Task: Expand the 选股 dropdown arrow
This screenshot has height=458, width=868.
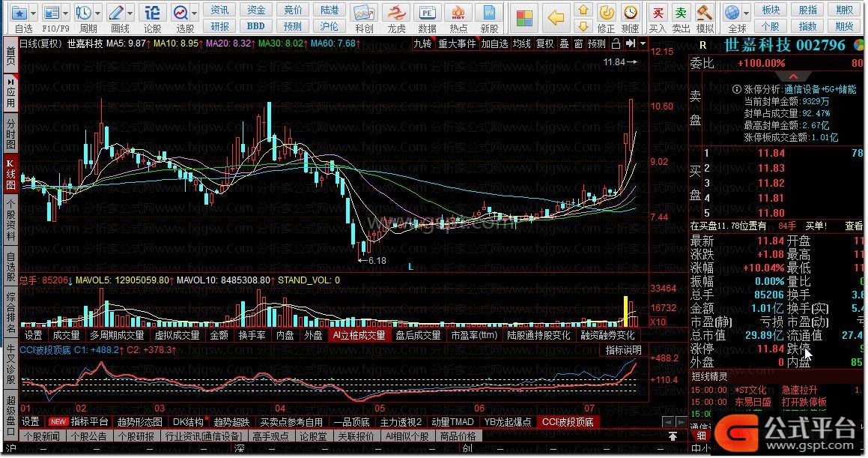Action: [195, 13]
